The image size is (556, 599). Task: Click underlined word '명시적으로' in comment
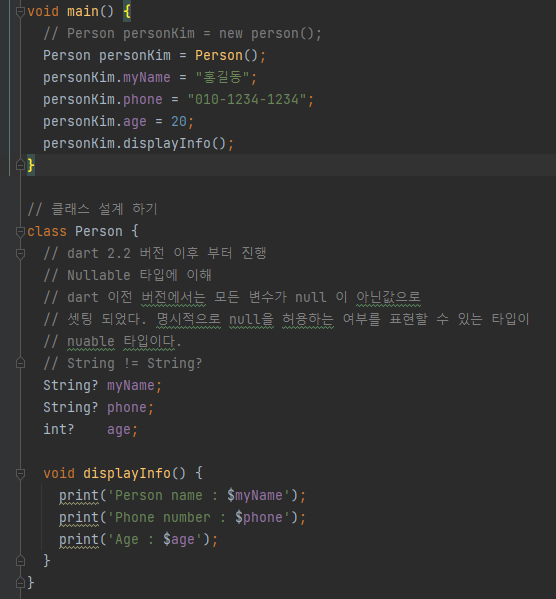tap(188, 319)
